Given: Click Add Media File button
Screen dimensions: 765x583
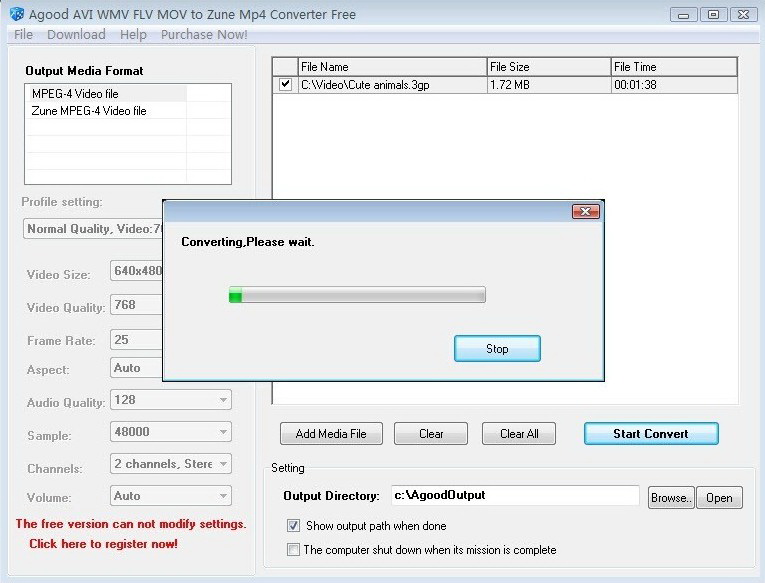Looking at the screenshot, I should tap(331, 434).
